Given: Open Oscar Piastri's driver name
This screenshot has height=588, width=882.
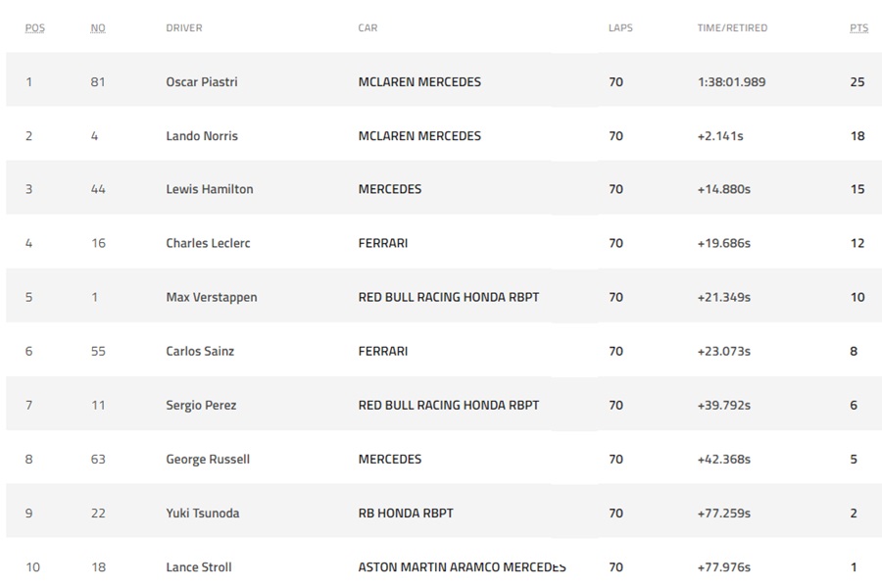Looking at the screenshot, I should click(202, 82).
